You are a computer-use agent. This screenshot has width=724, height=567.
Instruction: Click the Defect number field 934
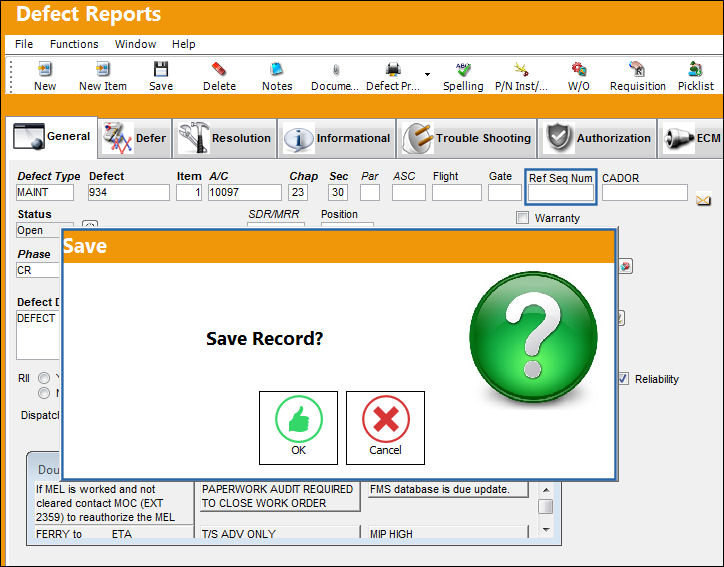[129, 193]
